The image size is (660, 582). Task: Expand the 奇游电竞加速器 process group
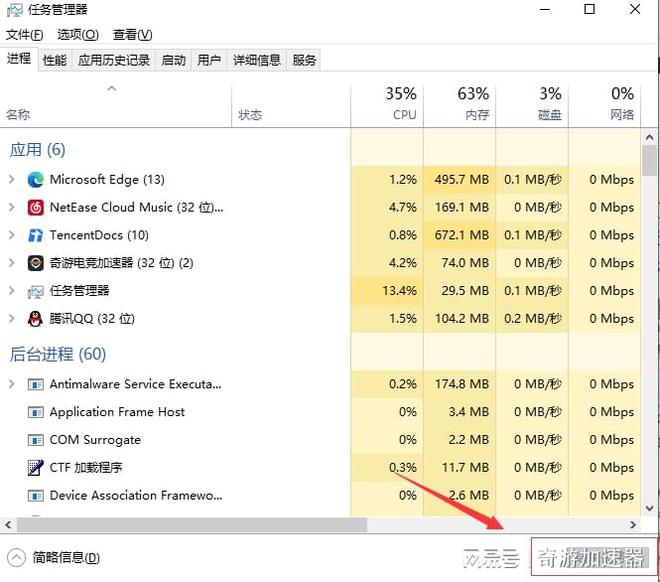(12, 263)
